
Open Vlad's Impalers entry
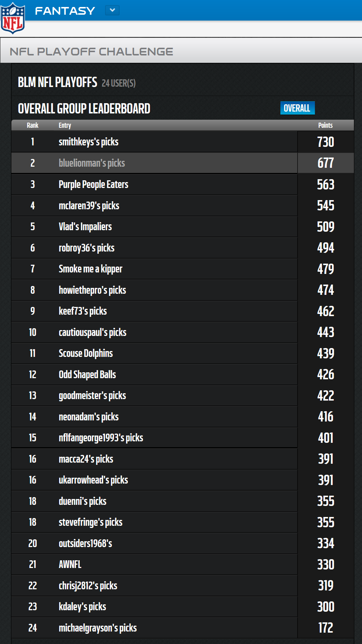85,227
